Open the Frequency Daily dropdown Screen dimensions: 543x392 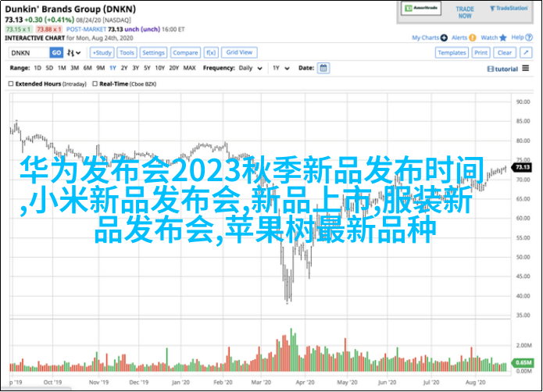(250, 68)
